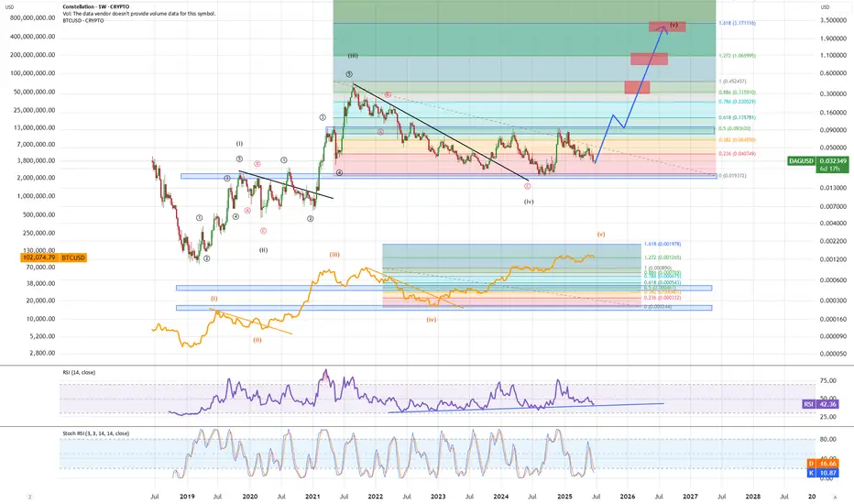Select the Stoch RSI (3, 3, 14, 14, close) legend
This screenshot has width=854, height=504.
click(x=96, y=433)
